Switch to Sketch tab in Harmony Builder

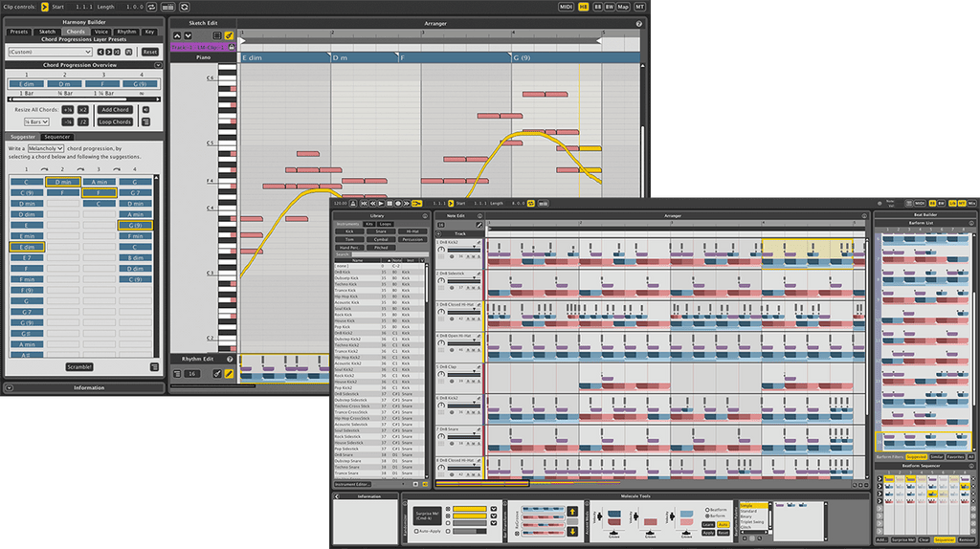point(48,32)
